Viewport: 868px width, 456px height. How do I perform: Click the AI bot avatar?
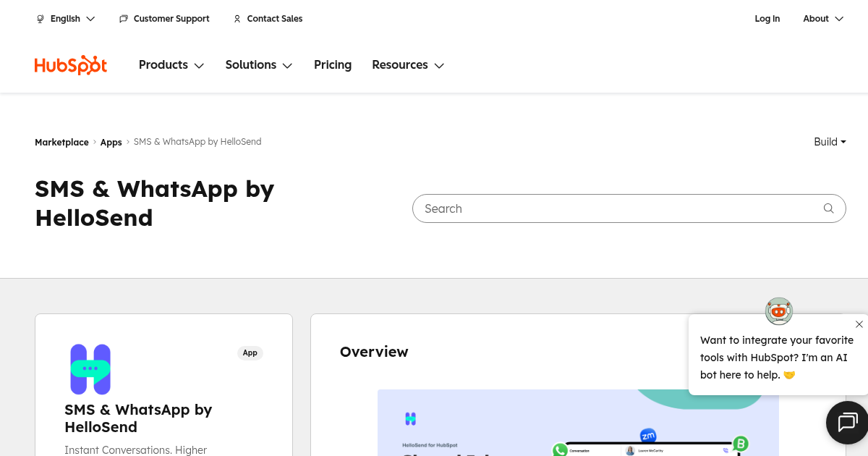(x=779, y=311)
